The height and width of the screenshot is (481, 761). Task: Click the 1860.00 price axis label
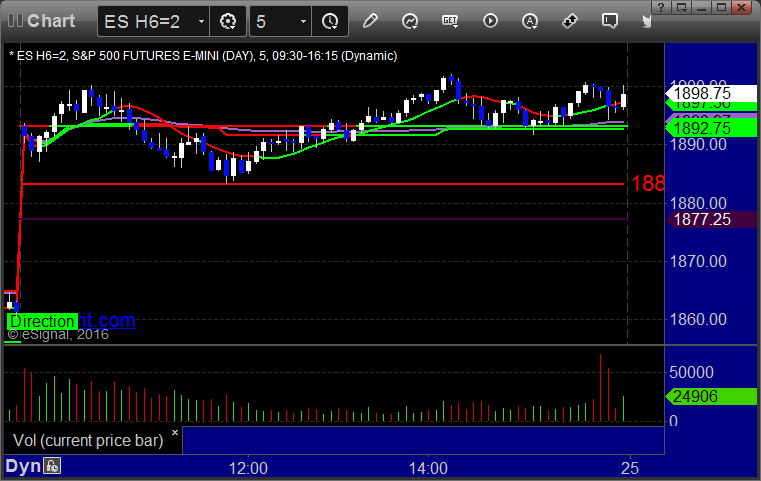698,319
